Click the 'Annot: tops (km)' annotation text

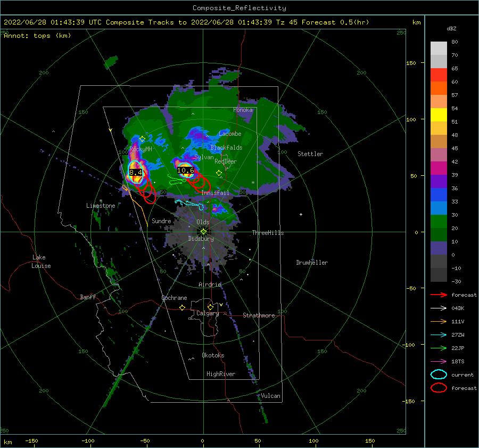click(37, 36)
